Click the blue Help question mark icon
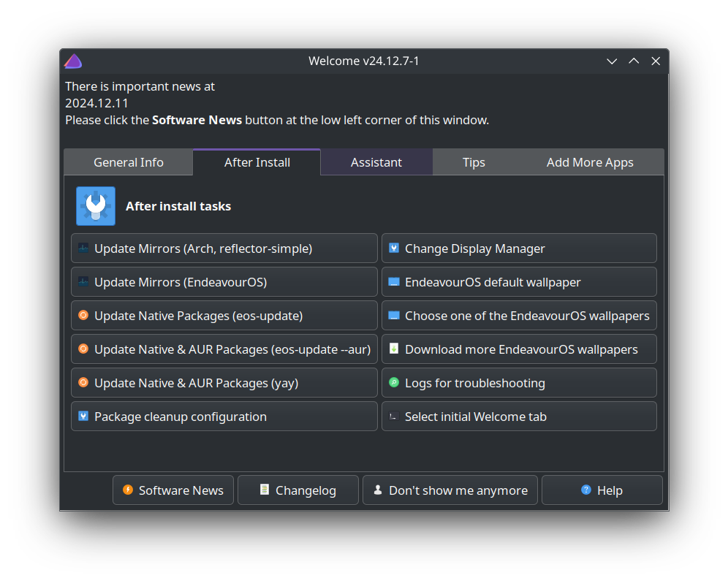This screenshot has width=728, height=581. tap(585, 490)
